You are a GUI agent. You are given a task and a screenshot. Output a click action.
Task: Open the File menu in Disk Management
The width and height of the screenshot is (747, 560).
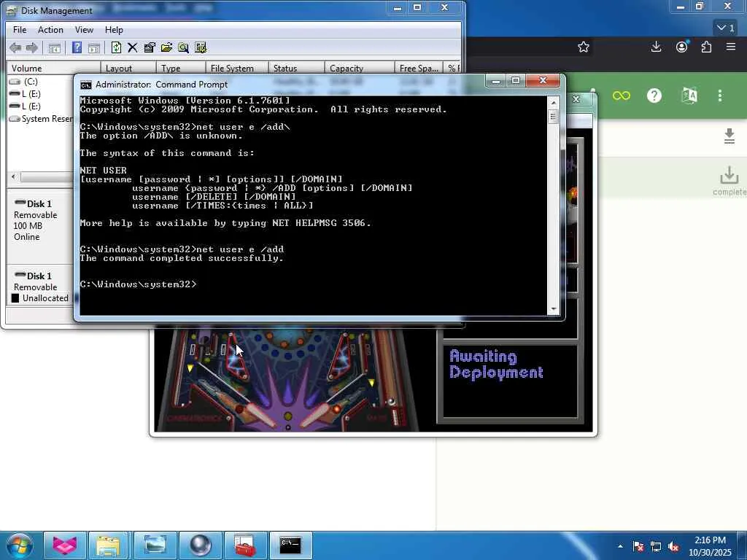(x=20, y=29)
